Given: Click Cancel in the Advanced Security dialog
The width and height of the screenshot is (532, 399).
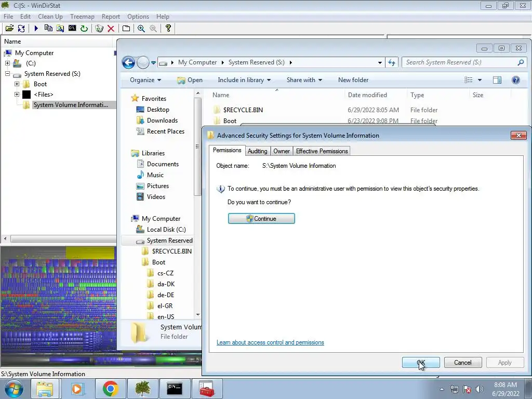Looking at the screenshot, I should [x=463, y=362].
